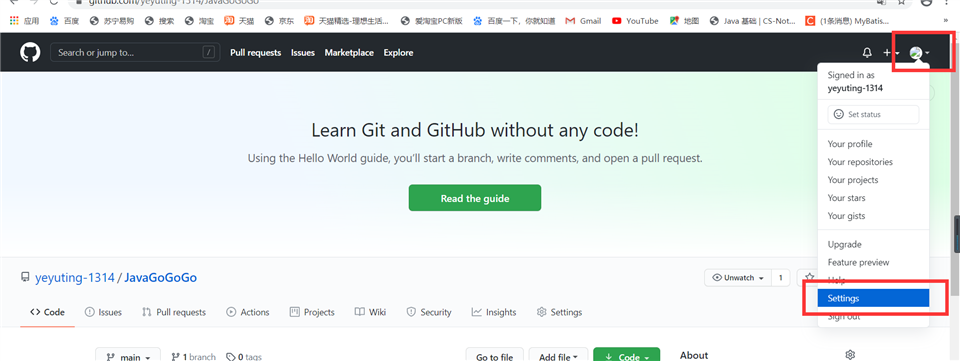Click the 百度 paw bookmark icon
Image resolution: width=960 pixels, height=361 pixels.
(54, 21)
